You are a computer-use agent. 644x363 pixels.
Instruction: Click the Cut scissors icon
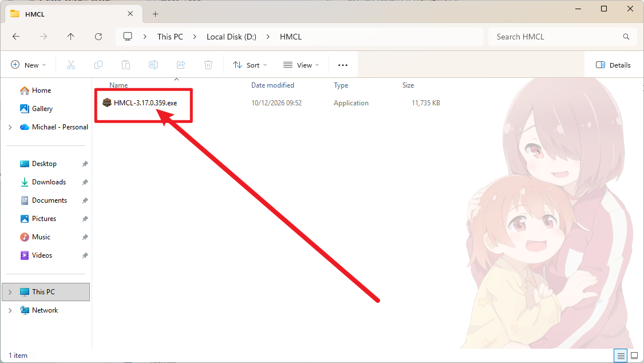click(71, 65)
